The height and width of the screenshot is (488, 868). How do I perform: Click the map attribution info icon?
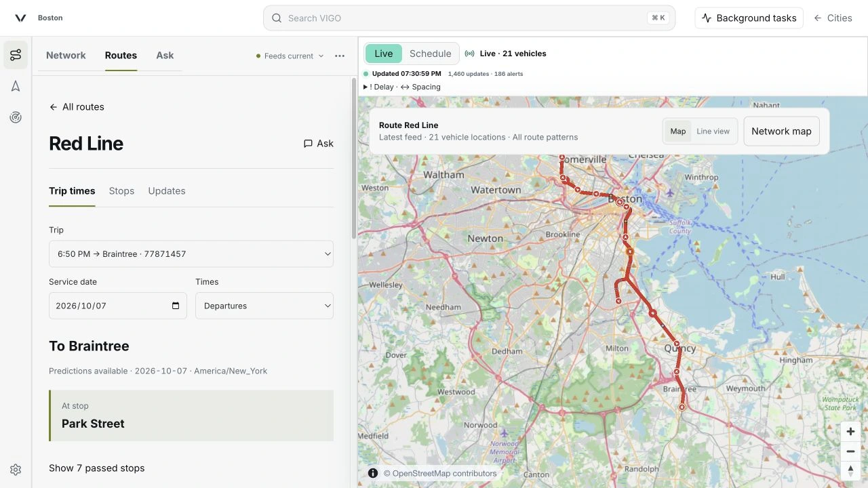pos(373,473)
